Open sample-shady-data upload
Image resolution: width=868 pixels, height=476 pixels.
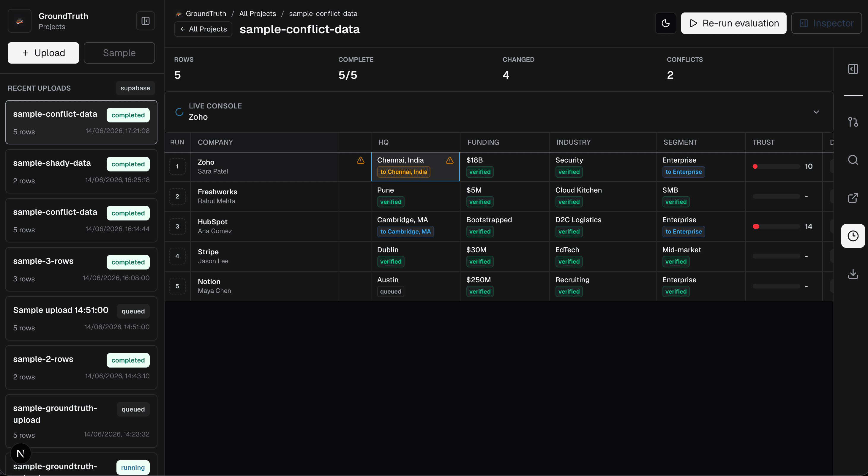[x=81, y=171]
